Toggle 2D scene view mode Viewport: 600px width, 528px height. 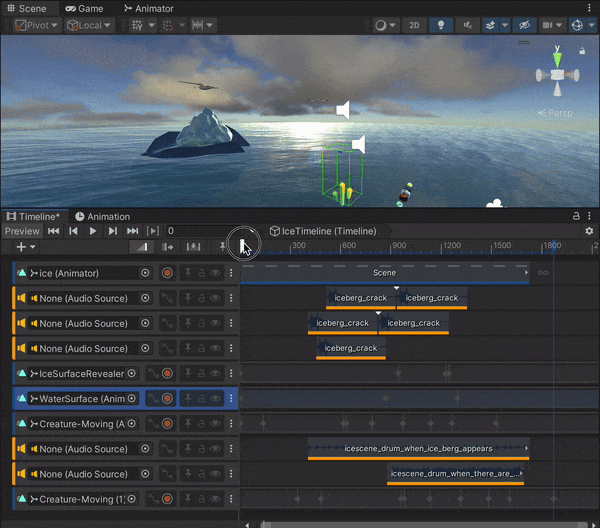coord(414,25)
